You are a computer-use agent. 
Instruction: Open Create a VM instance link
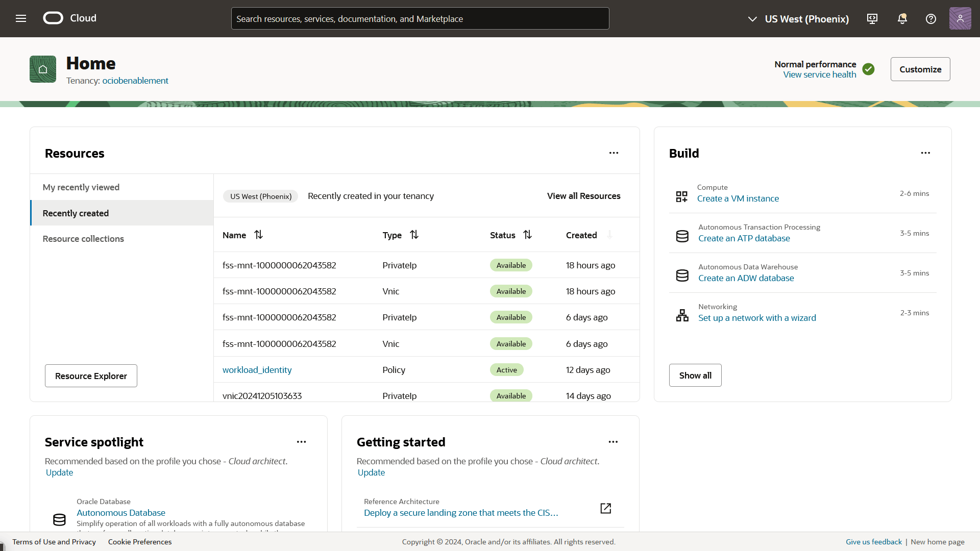tap(738, 198)
